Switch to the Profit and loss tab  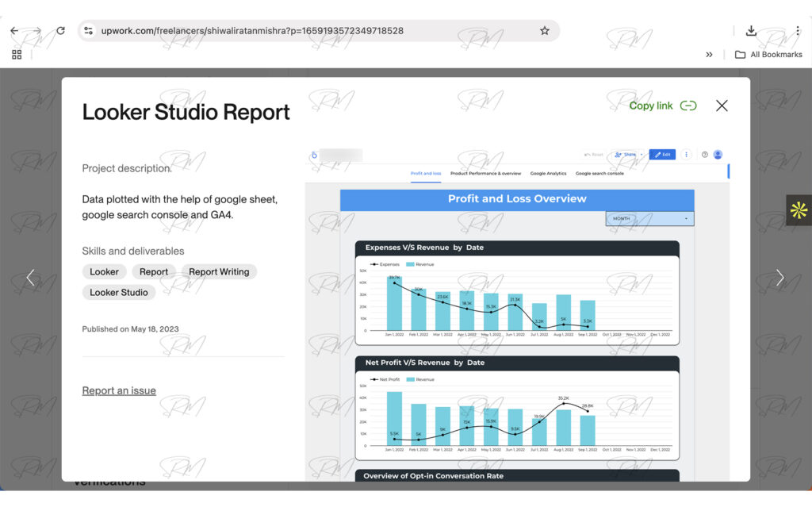coord(426,174)
